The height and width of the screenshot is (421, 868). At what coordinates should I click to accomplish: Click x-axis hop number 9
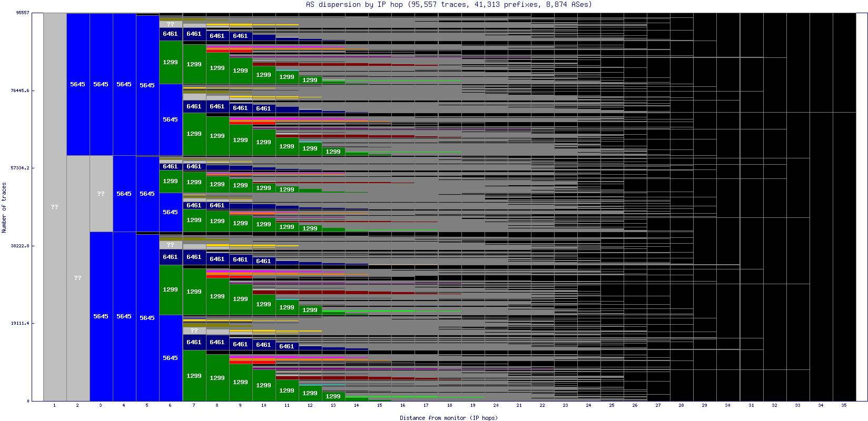click(240, 405)
